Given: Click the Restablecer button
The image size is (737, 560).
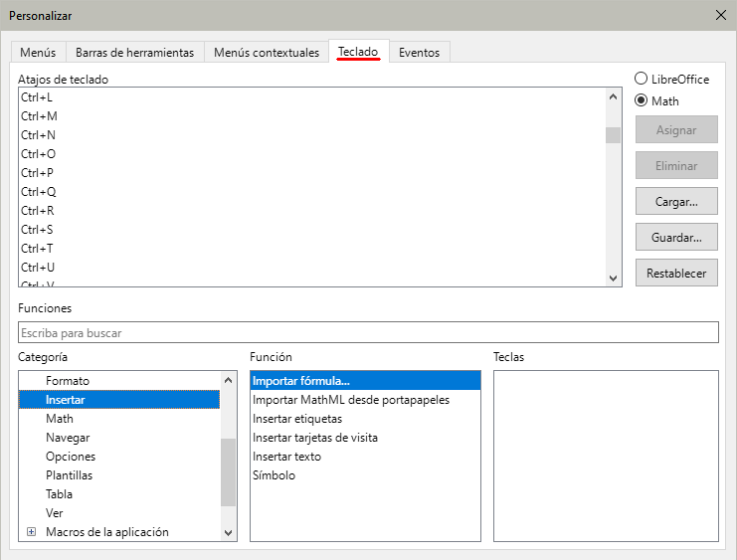Looking at the screenshot, I should [676, 274].
